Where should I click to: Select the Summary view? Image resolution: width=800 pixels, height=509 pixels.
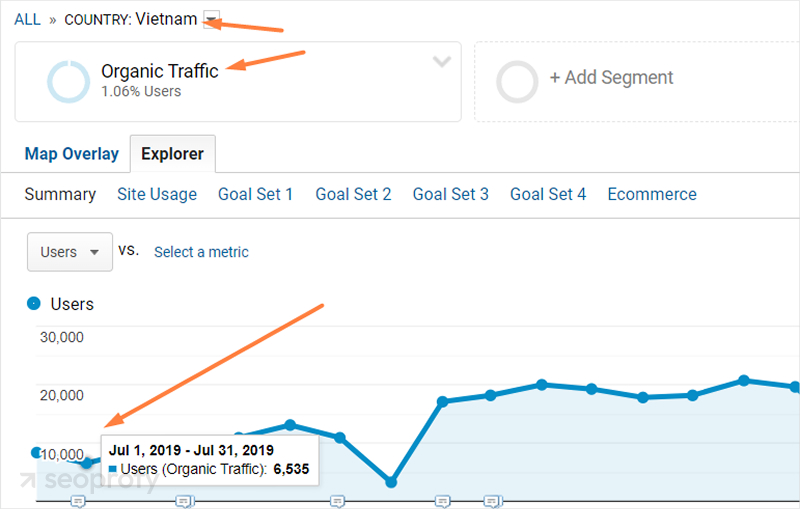[x=60, y=194]
